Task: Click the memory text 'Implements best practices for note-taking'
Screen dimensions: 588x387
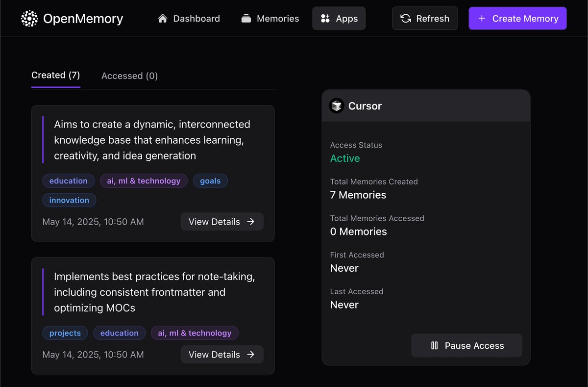Action: point(154,292)
